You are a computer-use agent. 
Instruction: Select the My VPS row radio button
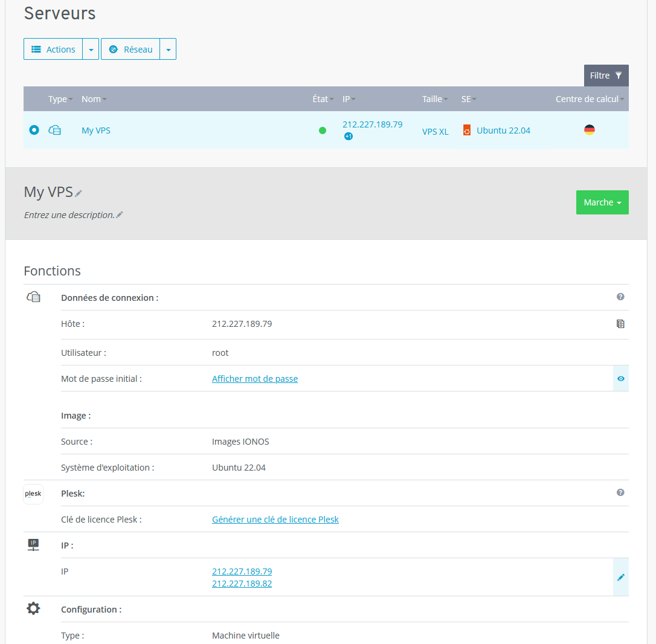[x=34, y=130]
